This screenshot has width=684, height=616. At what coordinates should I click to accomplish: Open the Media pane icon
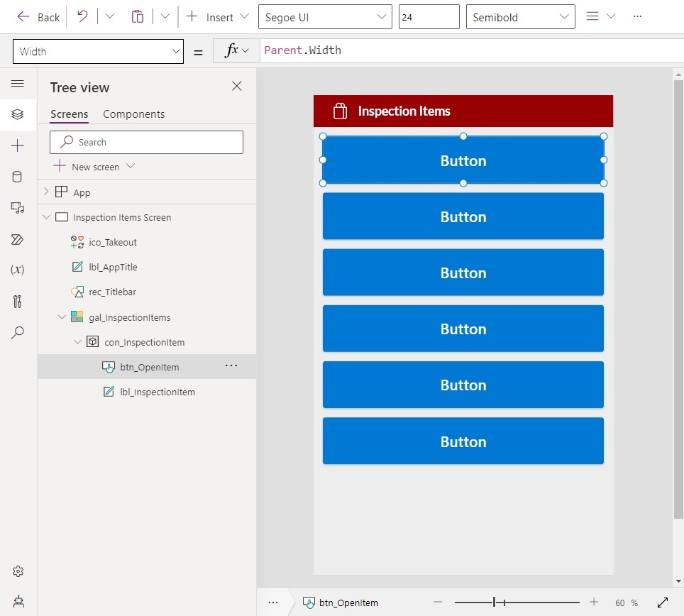18,208
